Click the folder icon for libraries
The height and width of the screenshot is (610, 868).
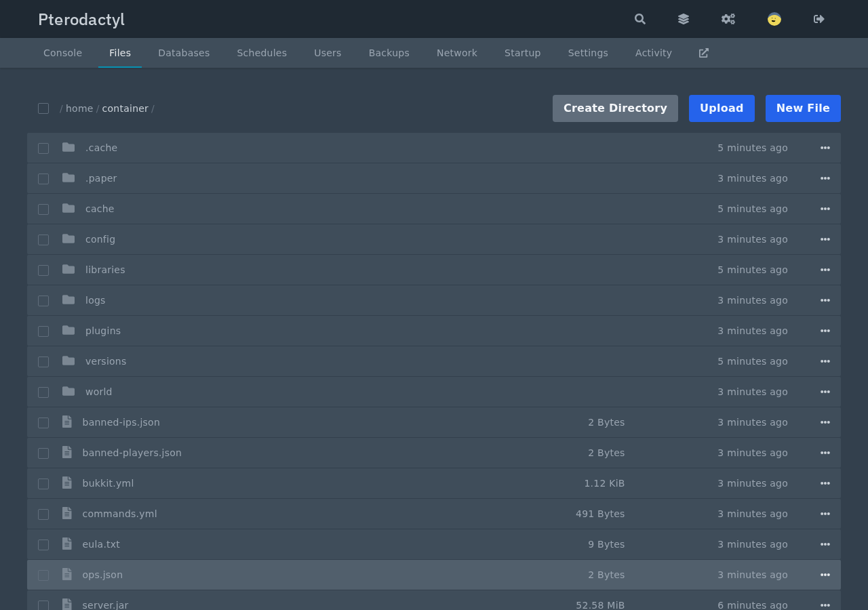(68, 269)
